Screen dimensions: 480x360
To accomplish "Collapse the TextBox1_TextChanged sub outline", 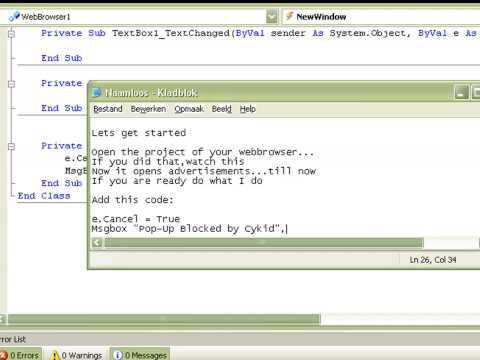I will pyautogui.click(x=12, y=34).
